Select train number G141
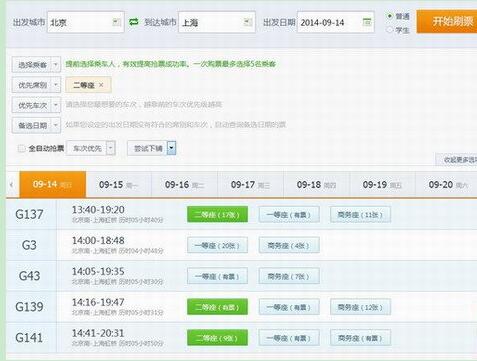477x361 pixels. pos(29,338)
